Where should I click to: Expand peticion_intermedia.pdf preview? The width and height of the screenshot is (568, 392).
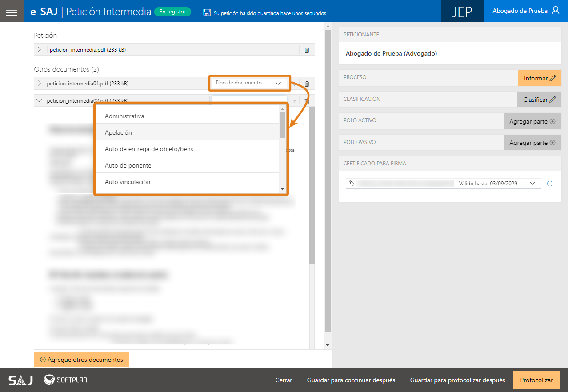click(x=39, y=49)
